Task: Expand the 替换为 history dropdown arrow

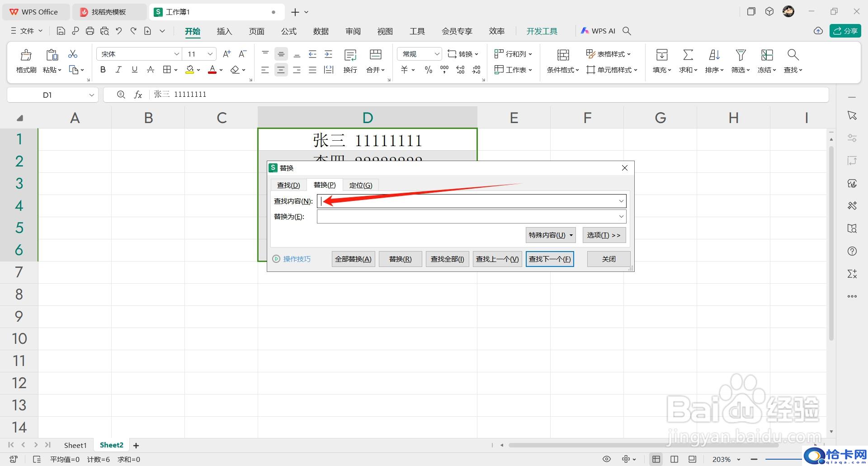Action: (621, 216)
